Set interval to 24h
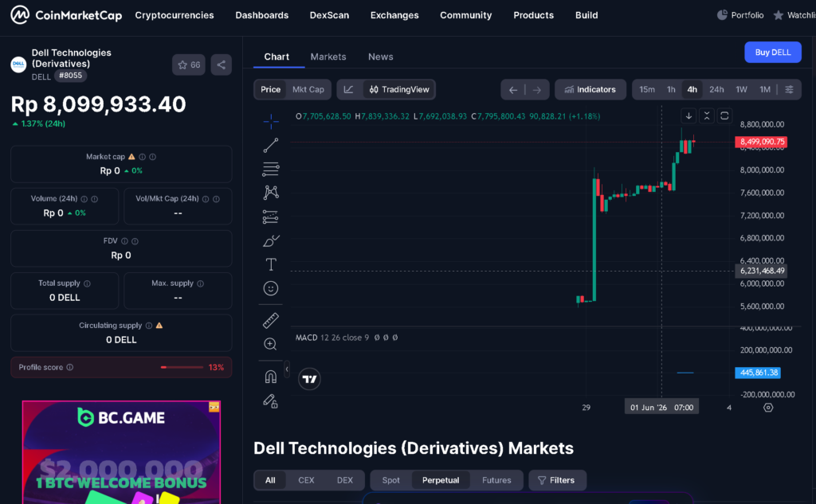 coord(716,89)
